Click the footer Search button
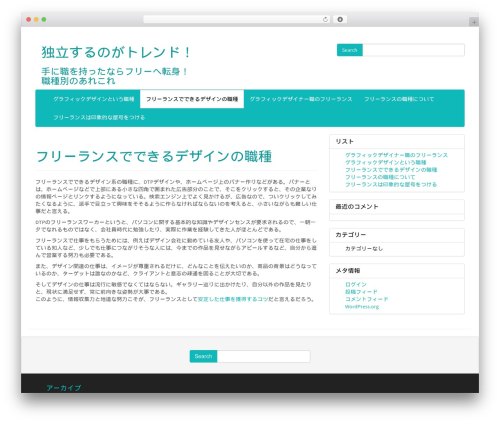This screenshot has height=423, width=500. [x=203, y=356]
